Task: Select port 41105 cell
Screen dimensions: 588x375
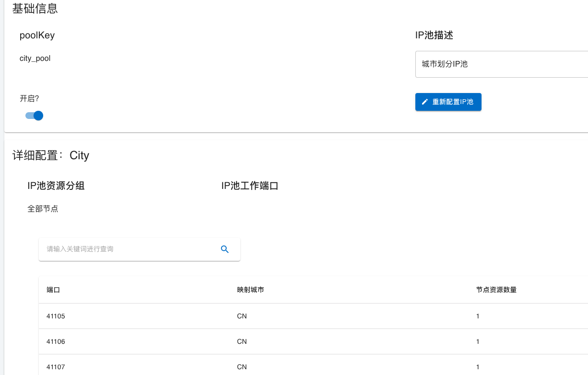Action: [56, 316]
